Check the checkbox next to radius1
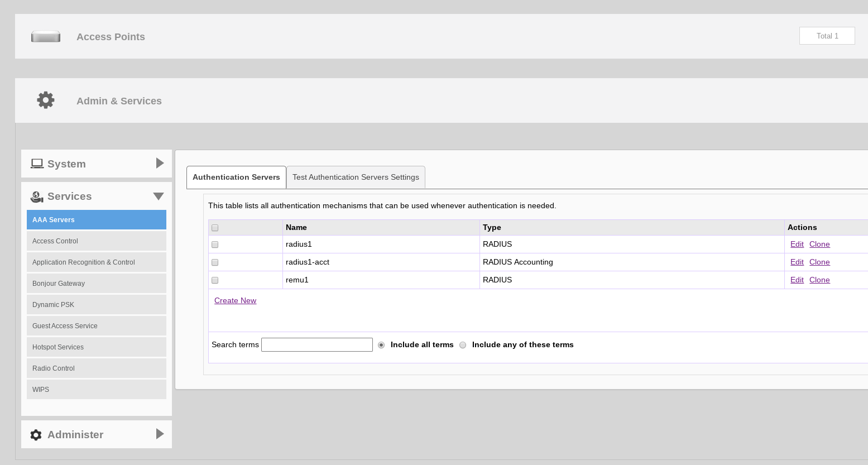The image size is (868, 465). [x=215, y=244]
